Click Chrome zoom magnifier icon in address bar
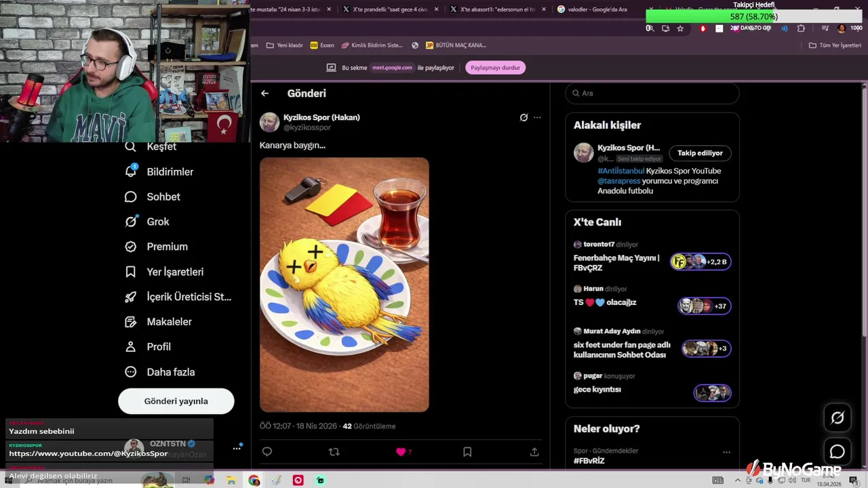The height and width of the screenshot is (488, 868). [650, 28]
